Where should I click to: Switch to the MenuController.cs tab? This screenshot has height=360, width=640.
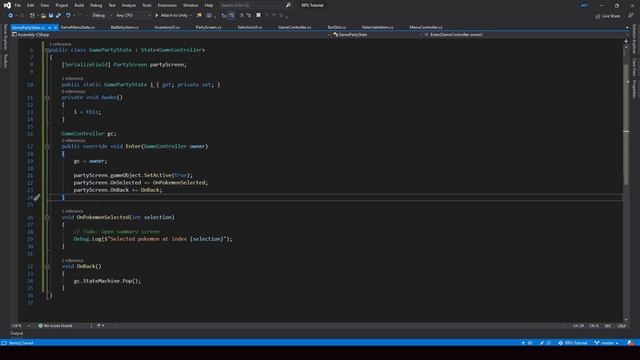pos(426,27)
